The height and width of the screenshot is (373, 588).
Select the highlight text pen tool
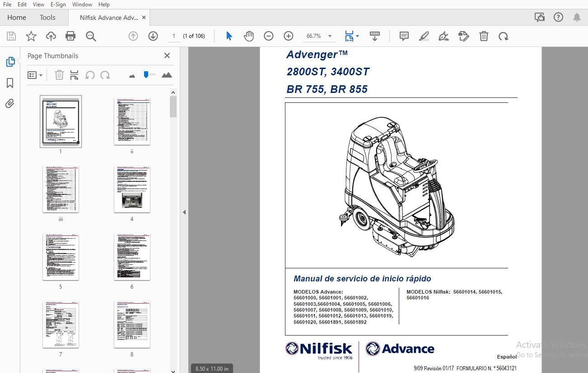[x=424, y=36]
